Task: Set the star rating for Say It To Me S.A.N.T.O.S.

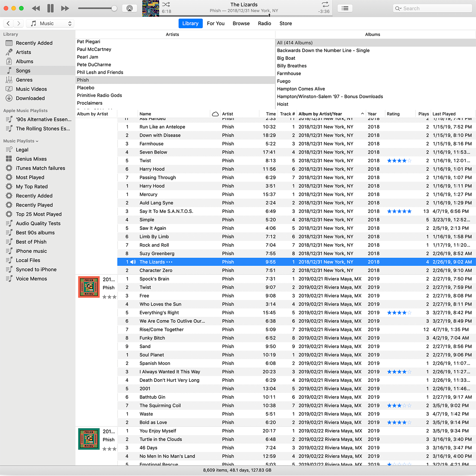Action: (x=400, y=211)
